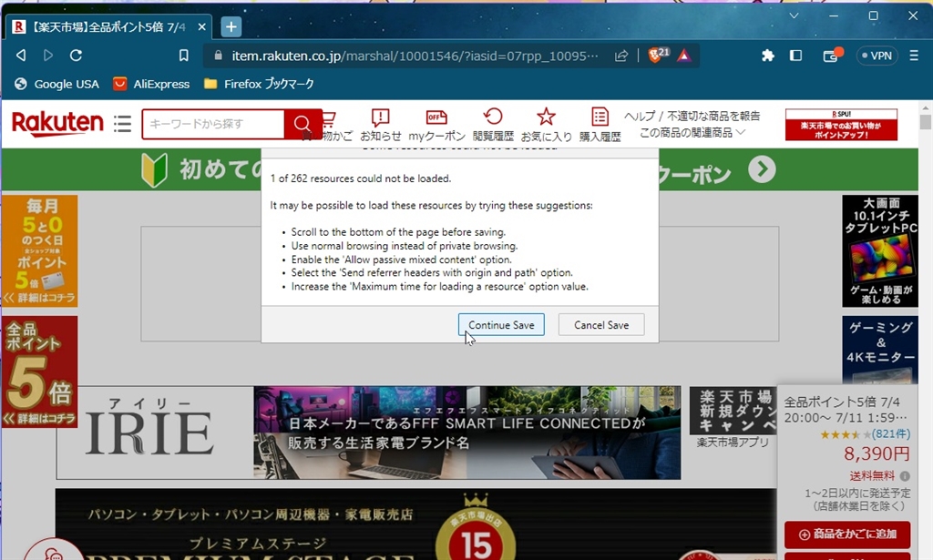The height and width of the screenshot is (560, 933).
Task: Click the page vertical scrollbar thumb
Action: click(926, 121)
